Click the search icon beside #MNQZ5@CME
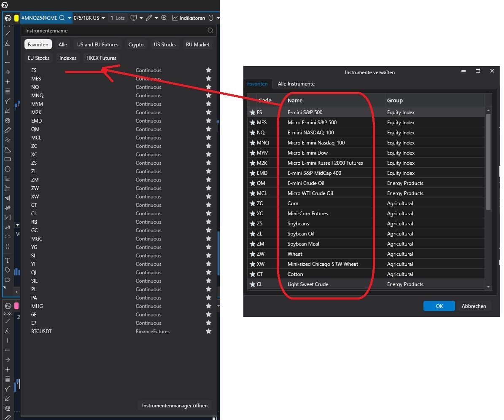 (62, 18)
